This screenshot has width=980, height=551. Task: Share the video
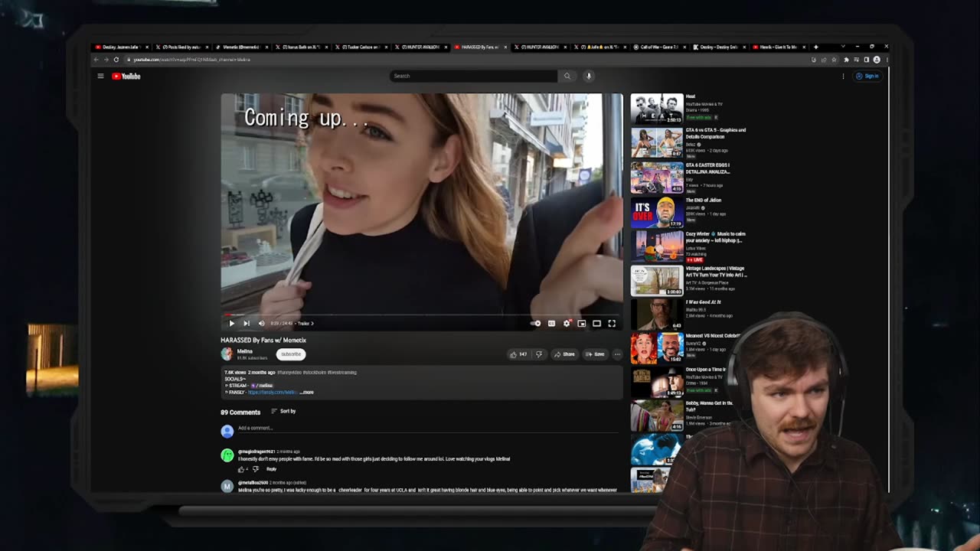(564, 354)
